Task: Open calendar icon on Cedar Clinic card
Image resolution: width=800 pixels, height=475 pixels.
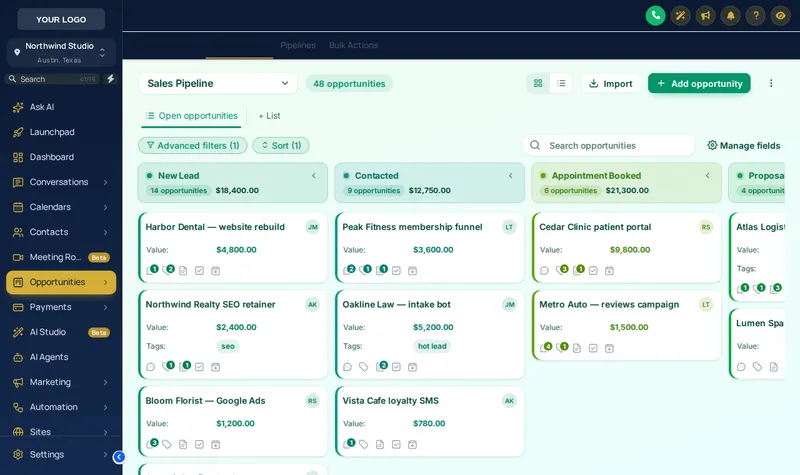Action: coord(609,270)
